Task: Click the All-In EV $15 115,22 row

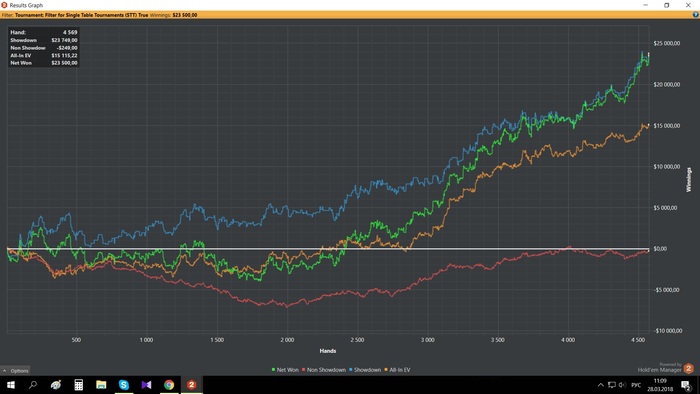Action: [44, 55]
